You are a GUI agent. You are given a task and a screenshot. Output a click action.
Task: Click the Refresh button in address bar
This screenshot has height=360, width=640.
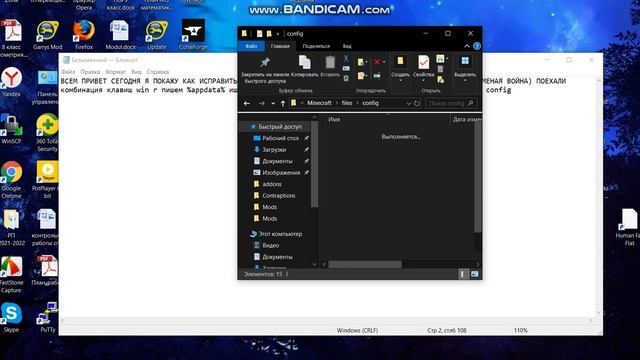pos(417,104)
